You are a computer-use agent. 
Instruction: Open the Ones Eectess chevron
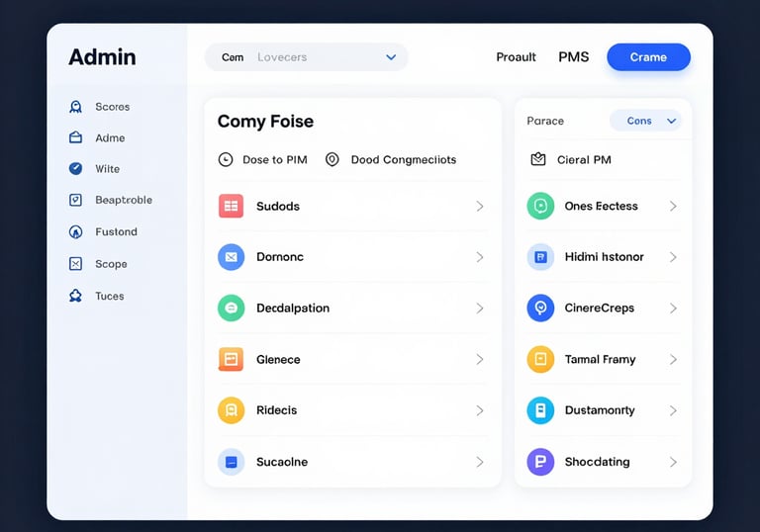pyautogui.click(x=673, y=206)
